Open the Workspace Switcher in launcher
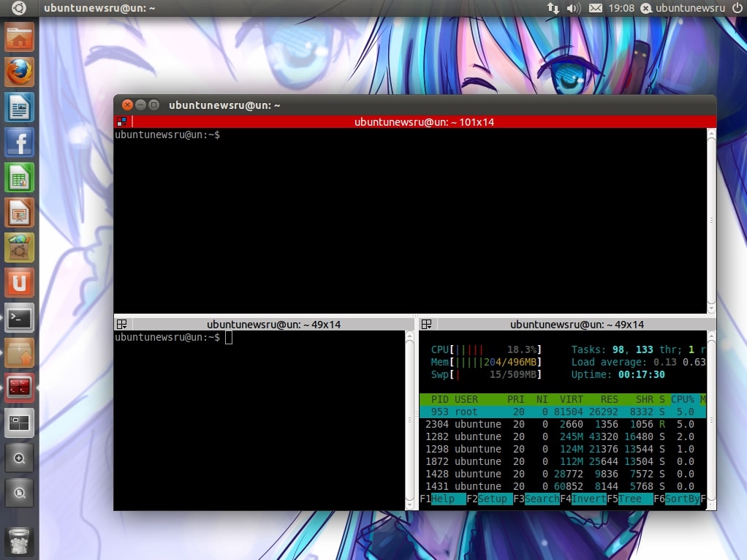The width and height of the screenshot is (747, 560). coord(20,423)
